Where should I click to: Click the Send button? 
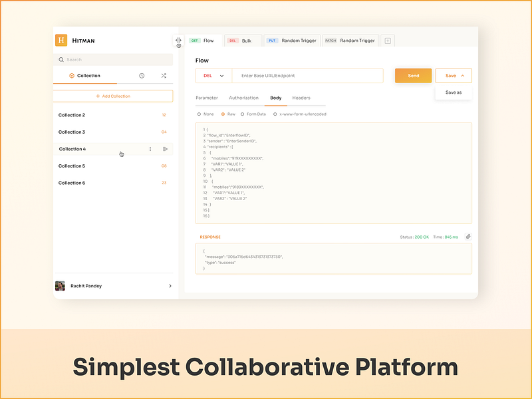pyautogui.click(x=413, y=76)
